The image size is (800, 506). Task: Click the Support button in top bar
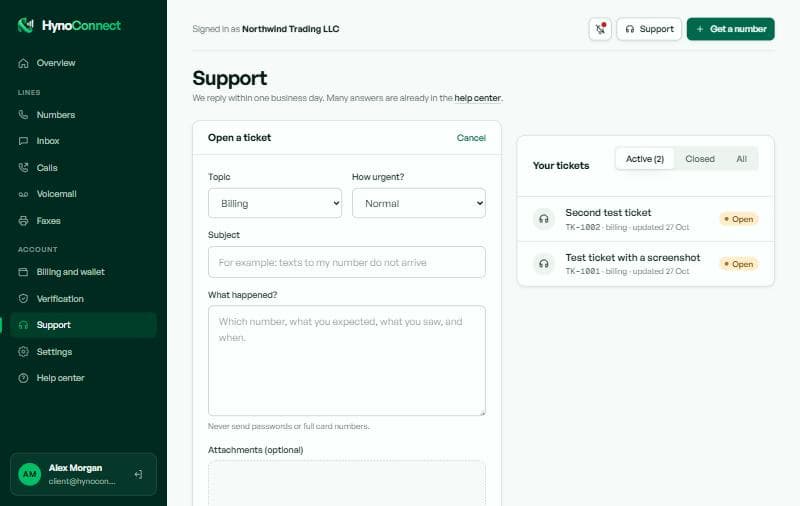pyautogui.click(x=649, y=29)
